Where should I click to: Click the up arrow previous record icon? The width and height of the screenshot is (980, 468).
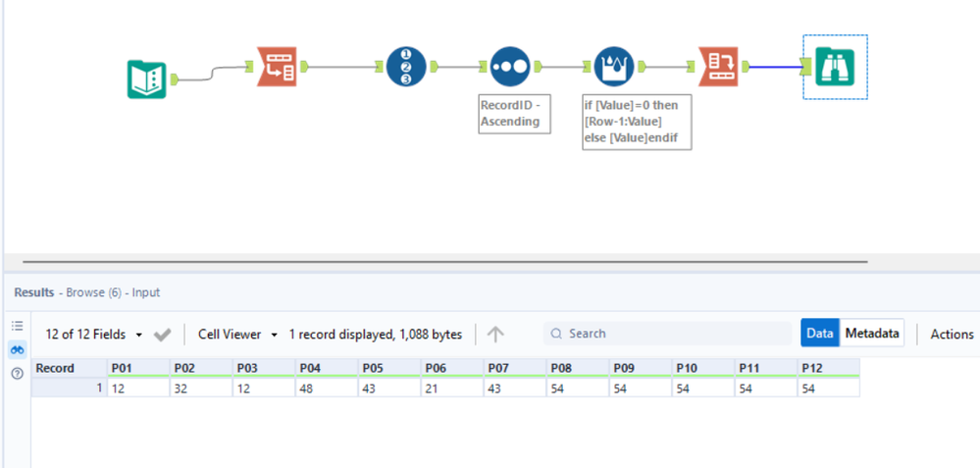pos(495,335)
